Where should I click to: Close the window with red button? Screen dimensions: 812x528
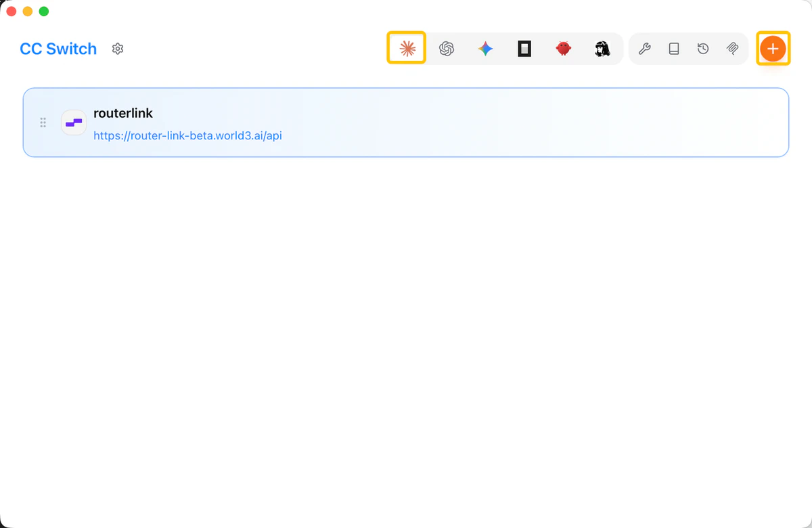coord(12,12)
